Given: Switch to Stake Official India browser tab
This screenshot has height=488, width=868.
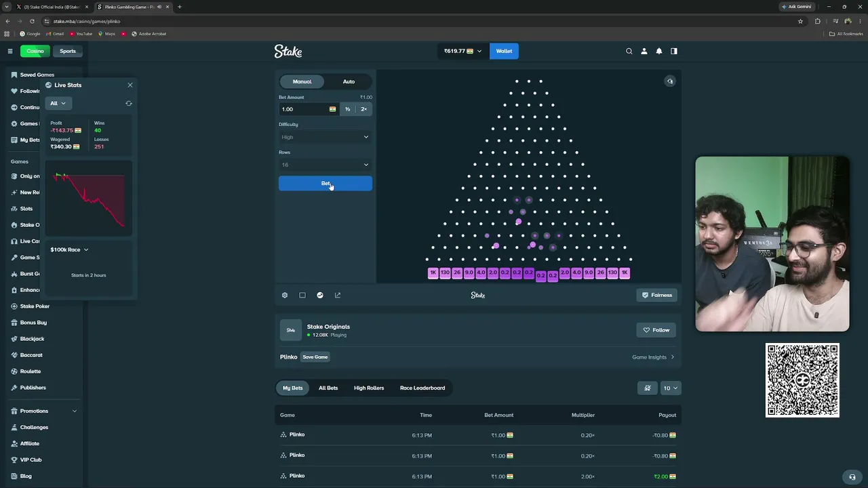Looking at the screenshot, I should [x=53, y=7].
